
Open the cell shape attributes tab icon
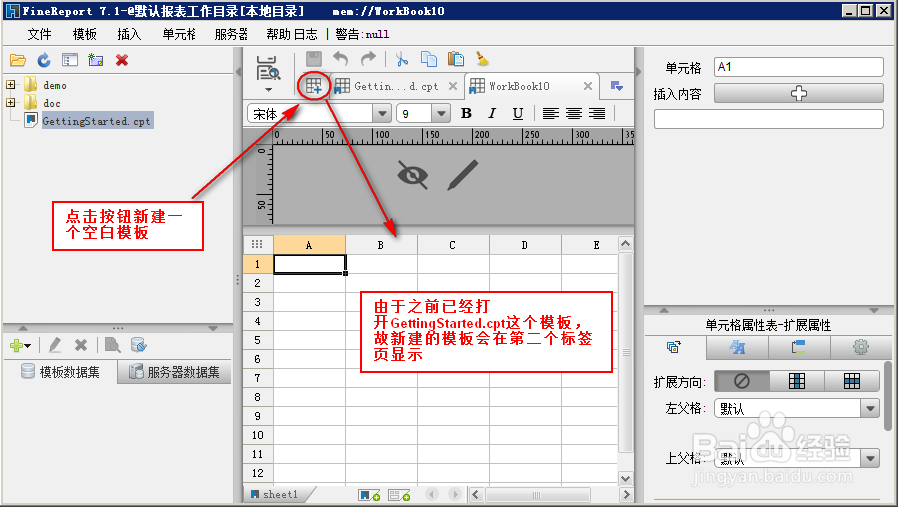point(798,347)
